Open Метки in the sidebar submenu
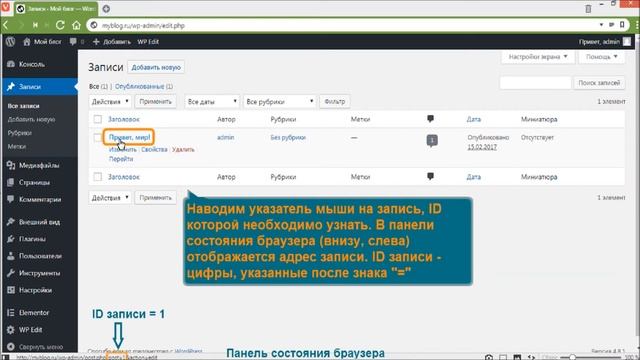This screenshot has width=640, height=360. pyautogui.click(x=17, y=146)
